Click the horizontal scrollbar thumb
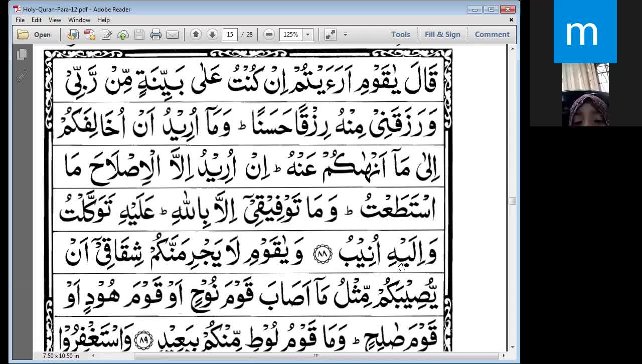The image size is (642, 364). [316, 355]
